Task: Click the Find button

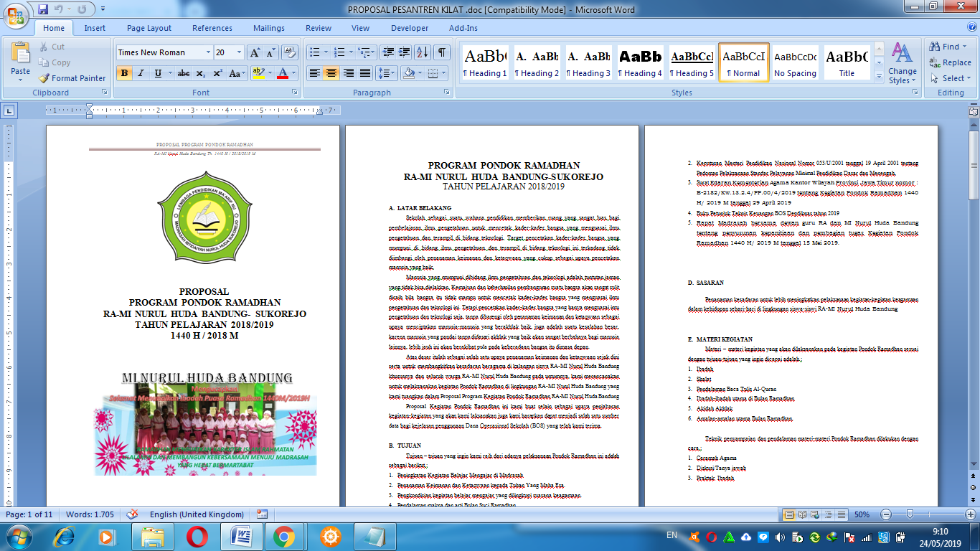Action: tap(947, 47)
